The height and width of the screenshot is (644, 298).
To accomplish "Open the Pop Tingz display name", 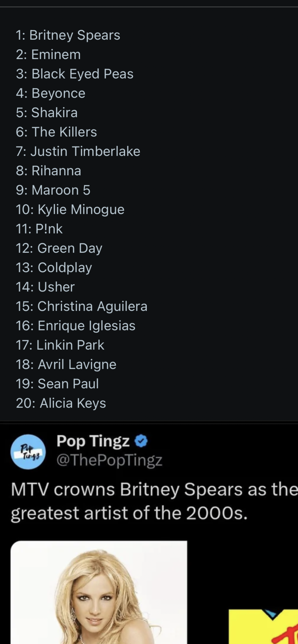I will click(93, 441).
